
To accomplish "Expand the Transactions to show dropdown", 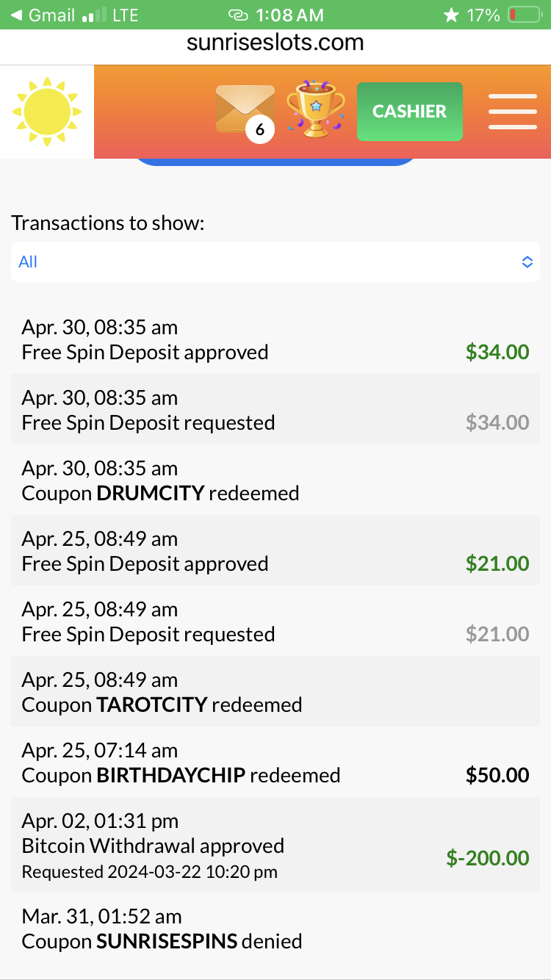I will (x=275, y=262).
